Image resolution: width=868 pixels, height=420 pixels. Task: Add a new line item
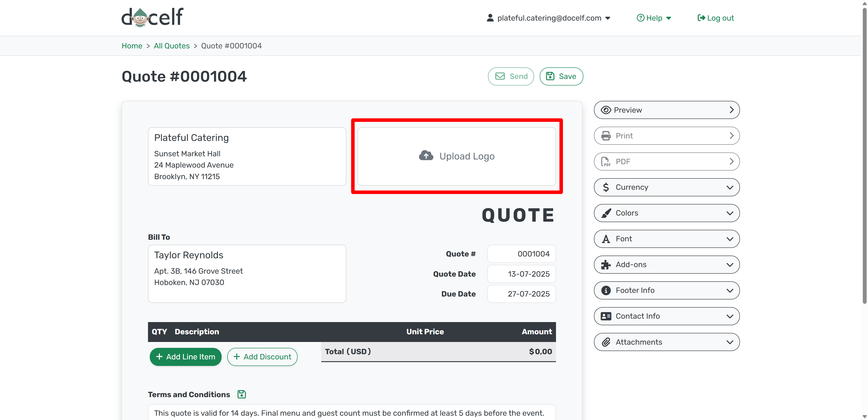(x=185, y=357)
